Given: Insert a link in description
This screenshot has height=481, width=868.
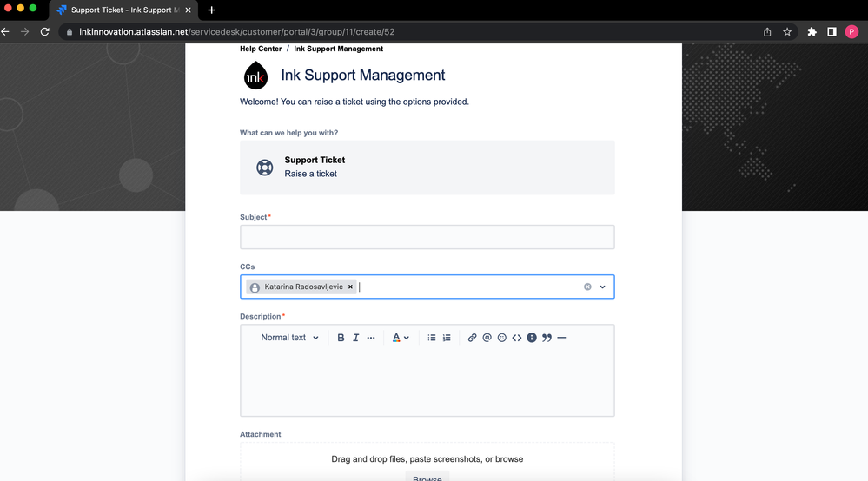Looking at the screenshot, I should click(x=472, y=338).
